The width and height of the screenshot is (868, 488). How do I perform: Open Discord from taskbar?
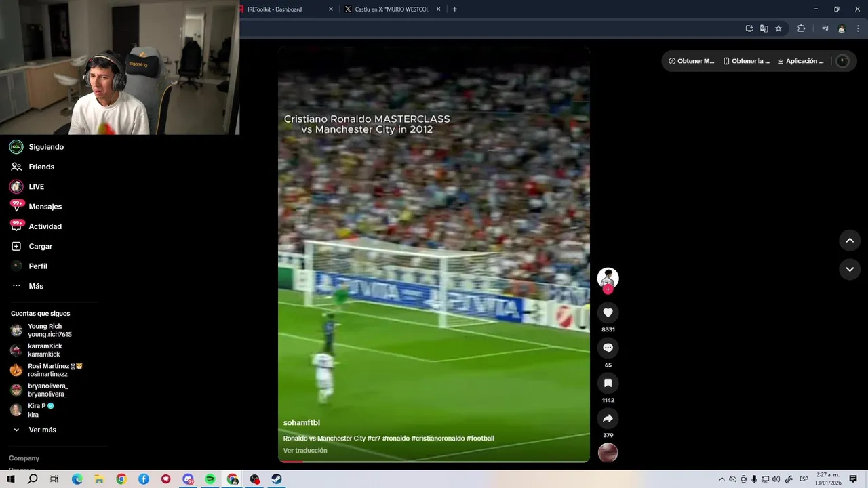click(x=188, y=479)
